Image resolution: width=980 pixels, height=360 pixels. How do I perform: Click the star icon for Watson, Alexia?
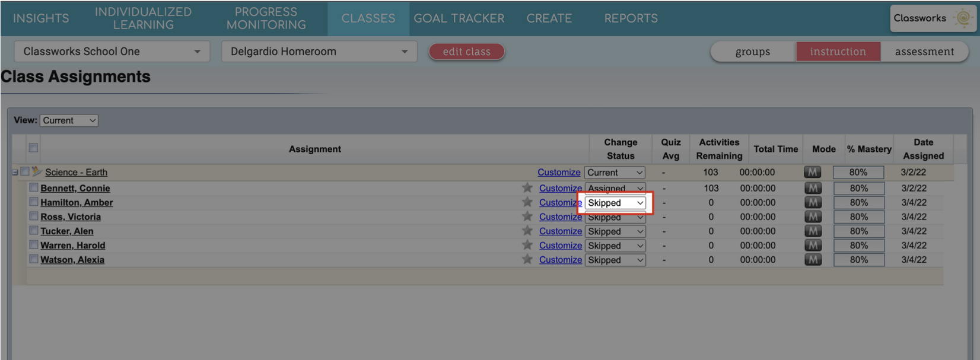(527, 259)
